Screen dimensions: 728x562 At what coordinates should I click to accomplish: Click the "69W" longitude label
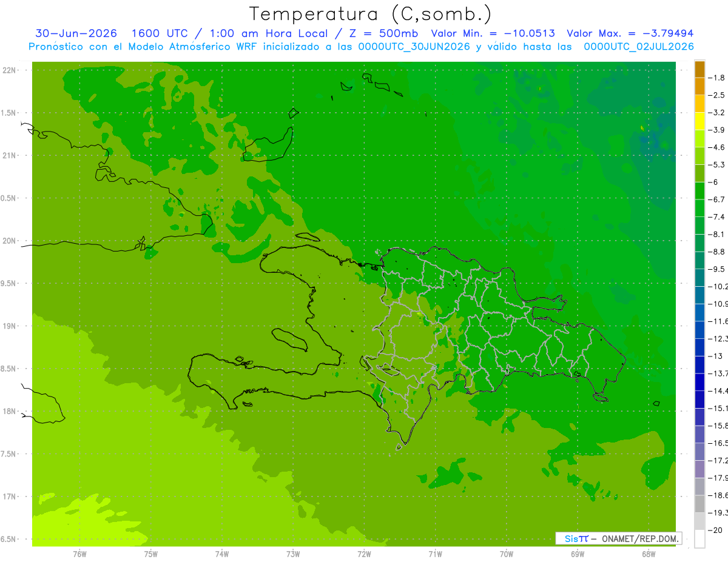[x=578, y=554]
